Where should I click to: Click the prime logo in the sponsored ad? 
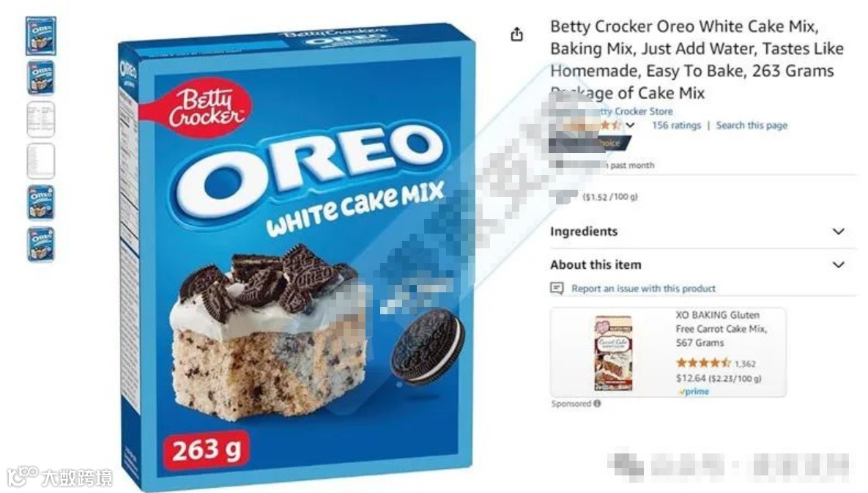tap(694, 391)
